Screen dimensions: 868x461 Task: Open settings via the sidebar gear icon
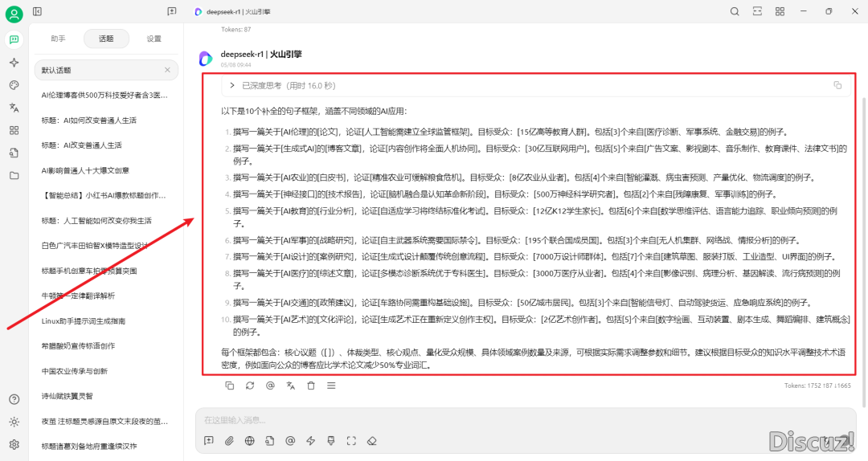(x=14, y=444)
